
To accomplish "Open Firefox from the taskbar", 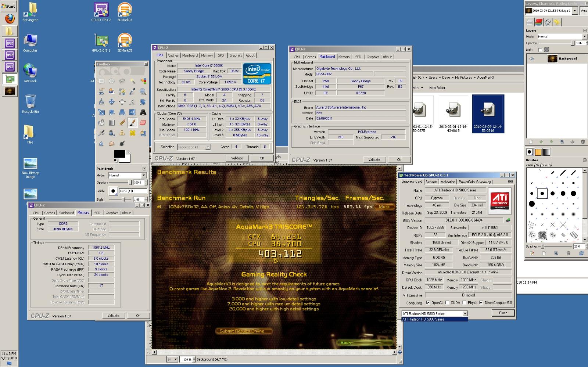I will (x=10, y=18).
